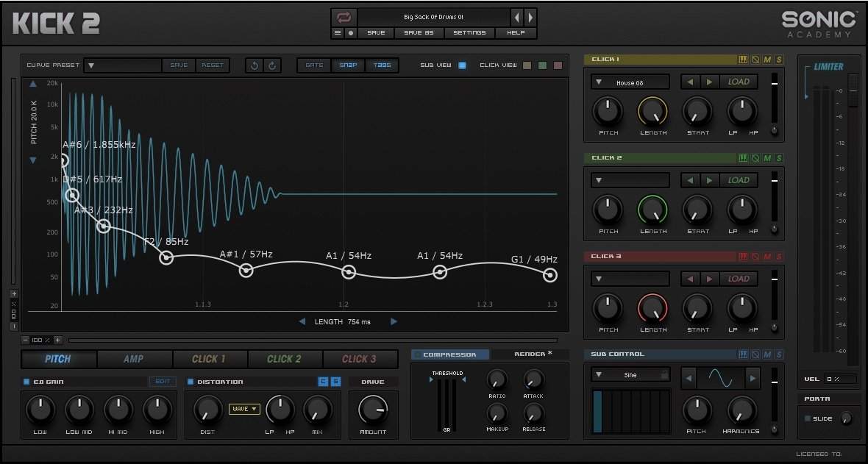Screen dimensions: 868x464
Task: Toggle the TABS button
Action: pyautogui.click(x=382, y=65)
